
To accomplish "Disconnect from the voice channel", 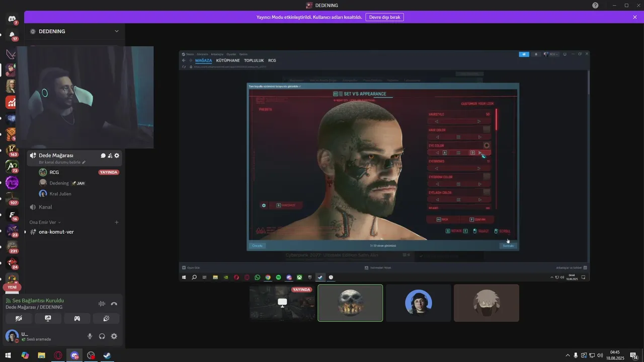I will pyautogui.click(x=114, y=304).
